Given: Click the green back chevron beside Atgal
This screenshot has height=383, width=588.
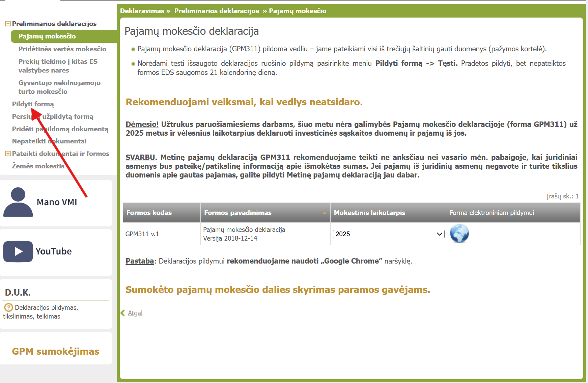Looking at the screenshot, I should pyautogui.click(x=123, y=313).
